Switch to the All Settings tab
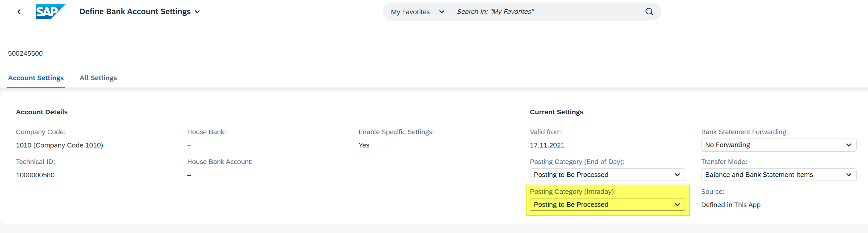Screen dimensions: 868x233 click(98, 78)
